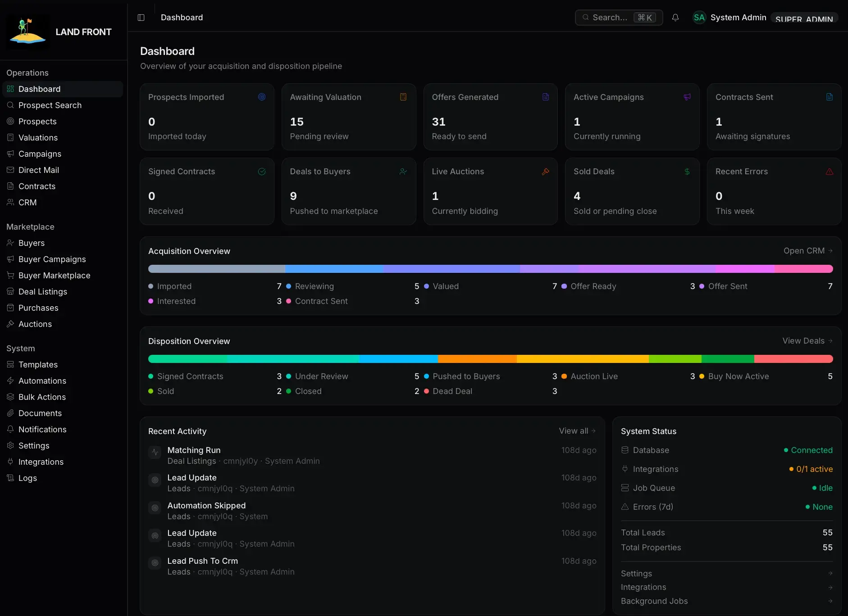Viewport: 848px width, 616px height.
Task: Toggle the sidebar panel icon
Action: tap(141, 18)
